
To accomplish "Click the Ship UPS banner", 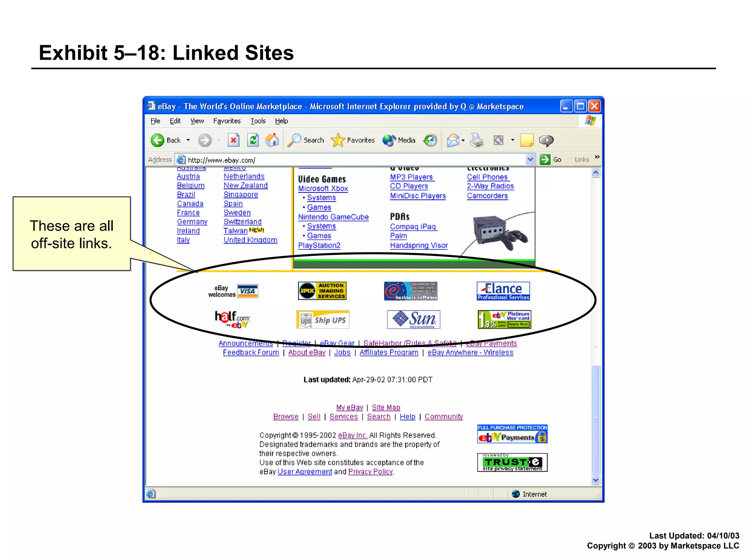I will coord(323,319).
